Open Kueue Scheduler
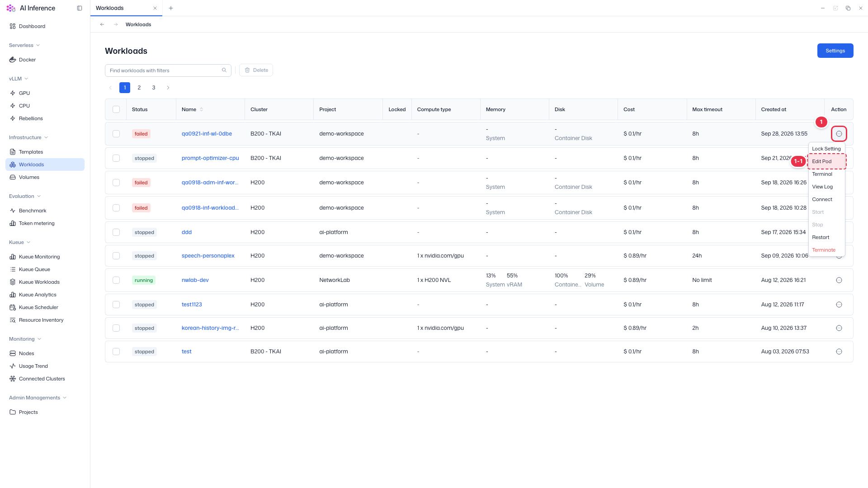Viewport: 868px width, 488px height. (x=38, y=307)
